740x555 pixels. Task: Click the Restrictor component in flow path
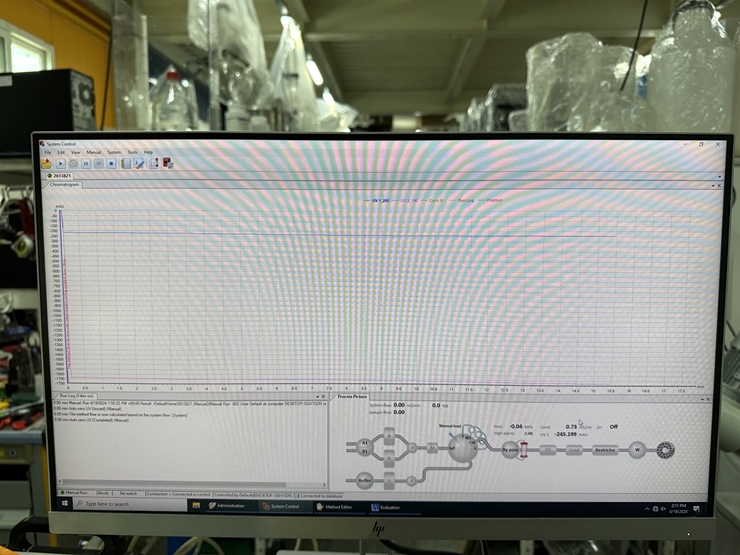click(x=604, y=451)
